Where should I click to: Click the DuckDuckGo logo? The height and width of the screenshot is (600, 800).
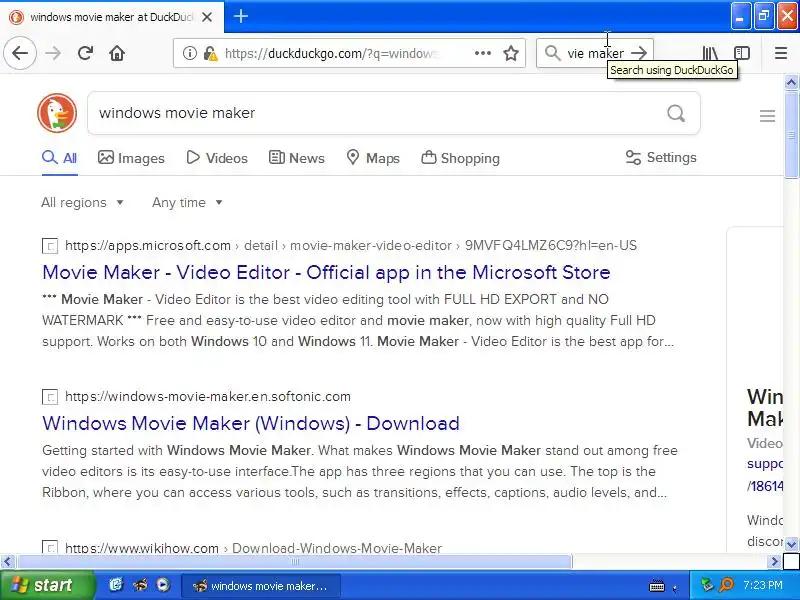pos(57,113)
